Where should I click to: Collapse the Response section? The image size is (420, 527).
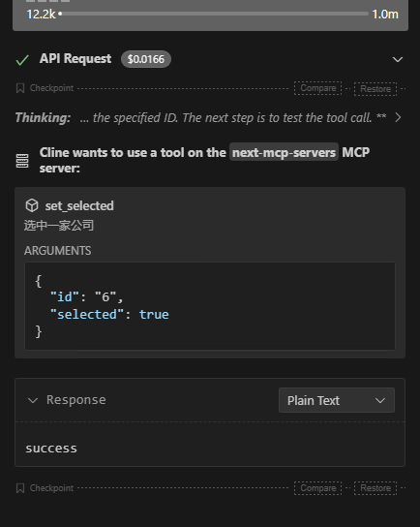click(33, 400)
